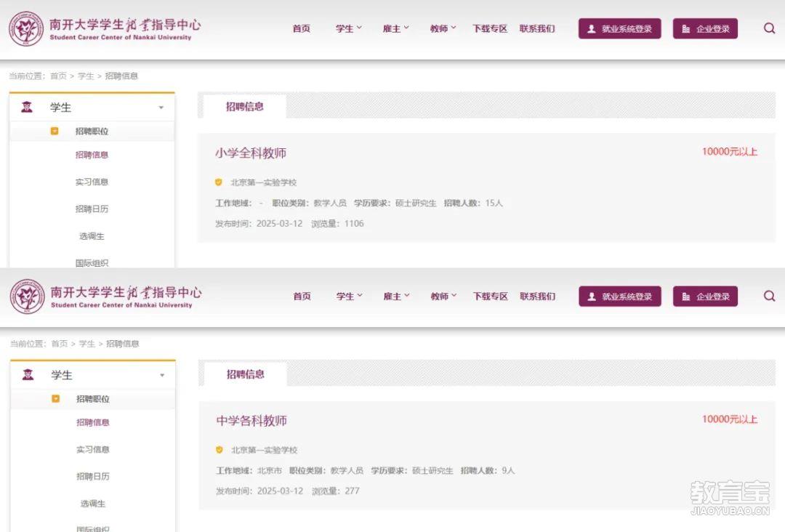
Task: Click the search magnifier icon in upper page header
Action: (770, 28)
